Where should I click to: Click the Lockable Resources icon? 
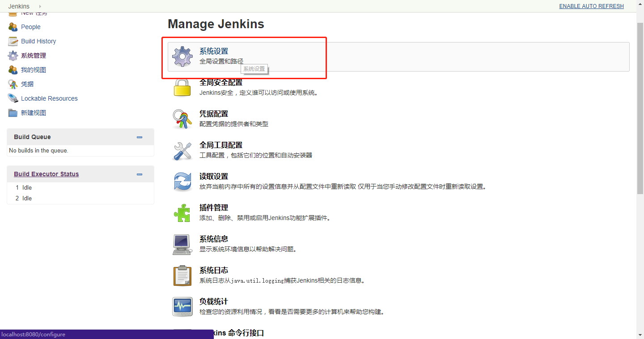coord(13,98)
